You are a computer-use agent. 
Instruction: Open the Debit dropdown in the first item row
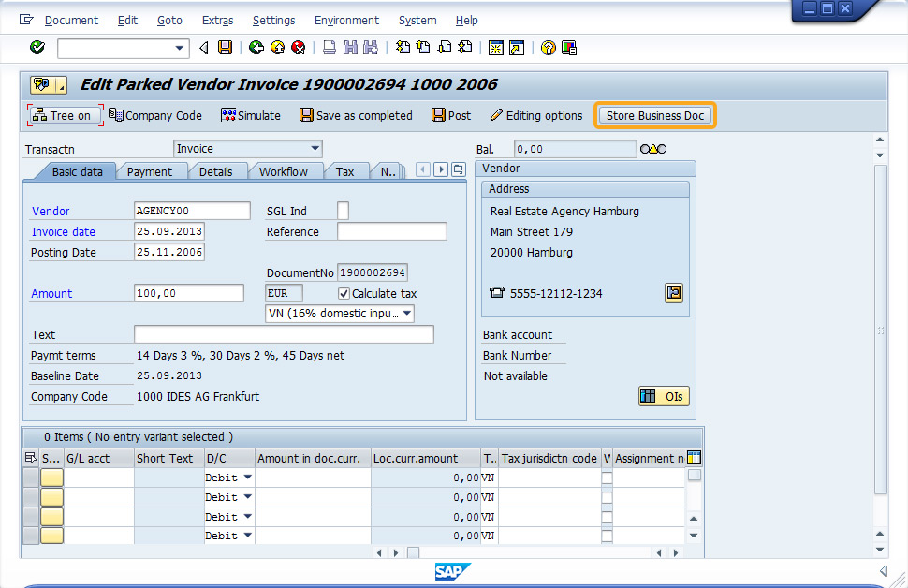[248, 478]
